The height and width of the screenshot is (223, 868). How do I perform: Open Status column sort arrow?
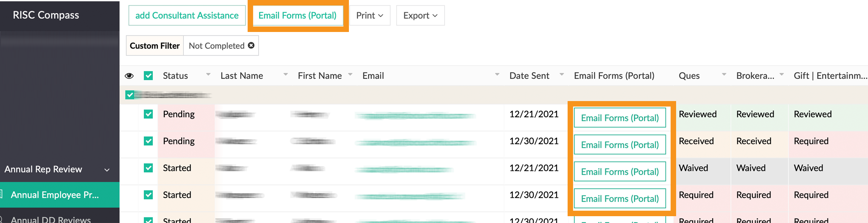[x=208, y=75]
